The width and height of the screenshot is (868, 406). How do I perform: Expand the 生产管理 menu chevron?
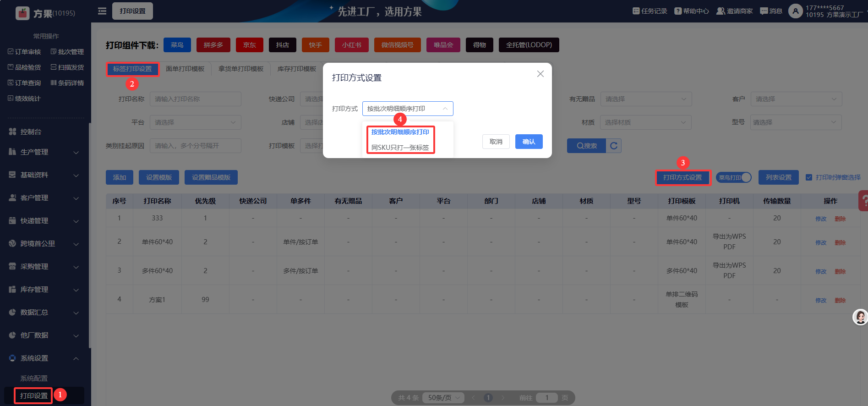pyautogui.click(x=76, y=152)
